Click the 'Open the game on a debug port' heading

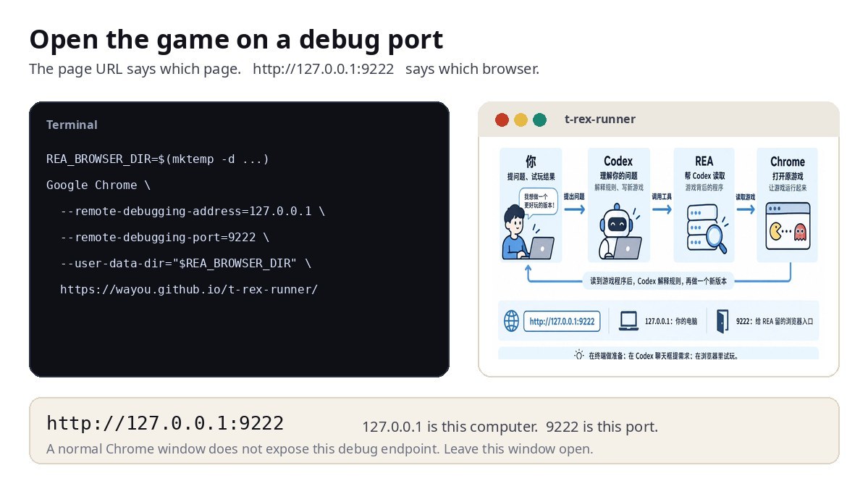(x=237, y=39)
